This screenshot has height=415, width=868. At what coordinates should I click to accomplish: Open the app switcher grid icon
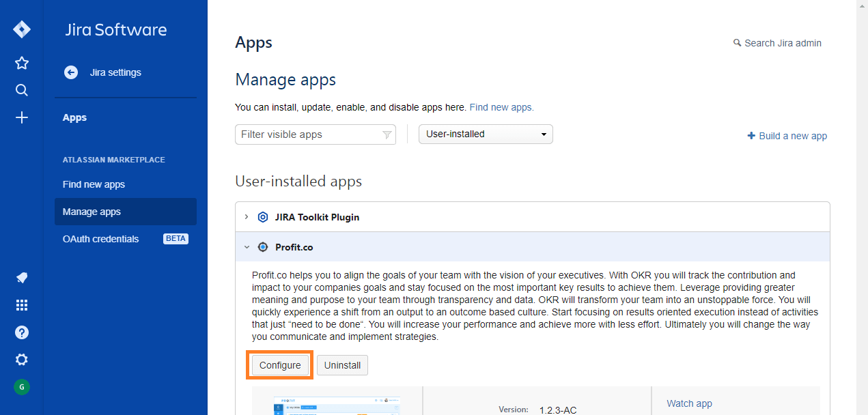(x=22, y=305)
